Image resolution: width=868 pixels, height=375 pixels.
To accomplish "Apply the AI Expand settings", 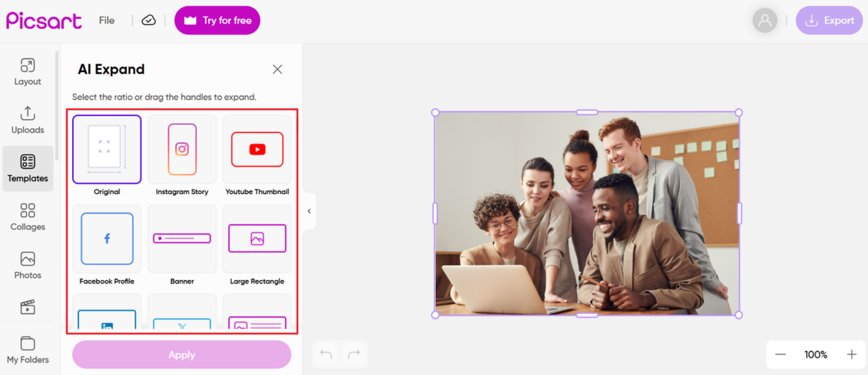I will tap(181, 354).
